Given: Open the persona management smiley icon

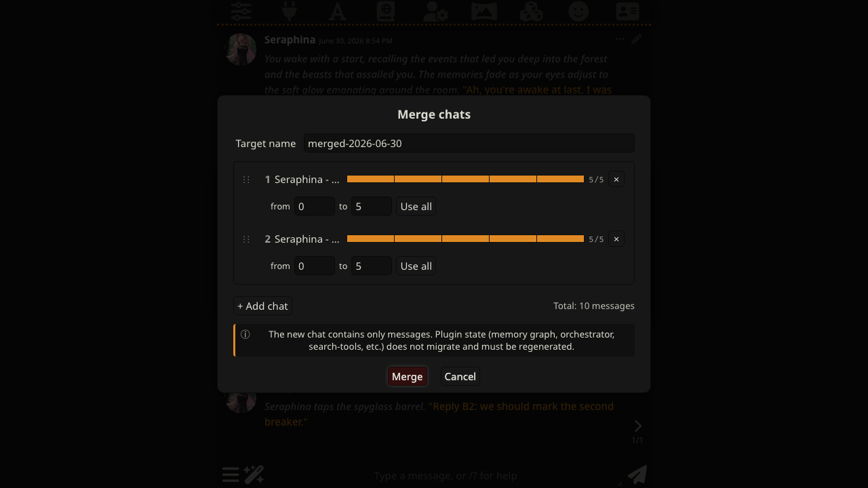Looking at the screenshot, I should pyautogui.click(x=578, y=11).
